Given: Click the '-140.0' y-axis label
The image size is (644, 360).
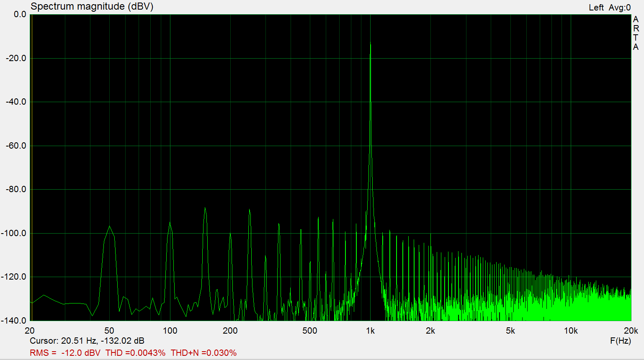Looking at the screenshot, I should pos(14,321).
